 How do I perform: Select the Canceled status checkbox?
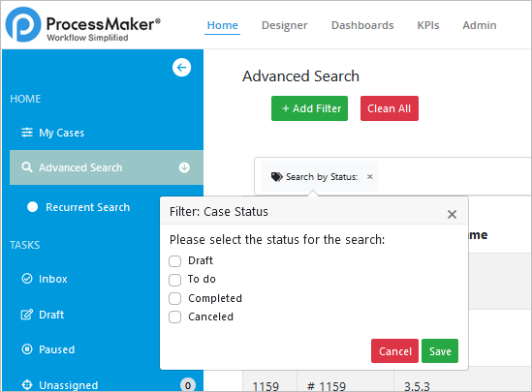tap(175, 317)
